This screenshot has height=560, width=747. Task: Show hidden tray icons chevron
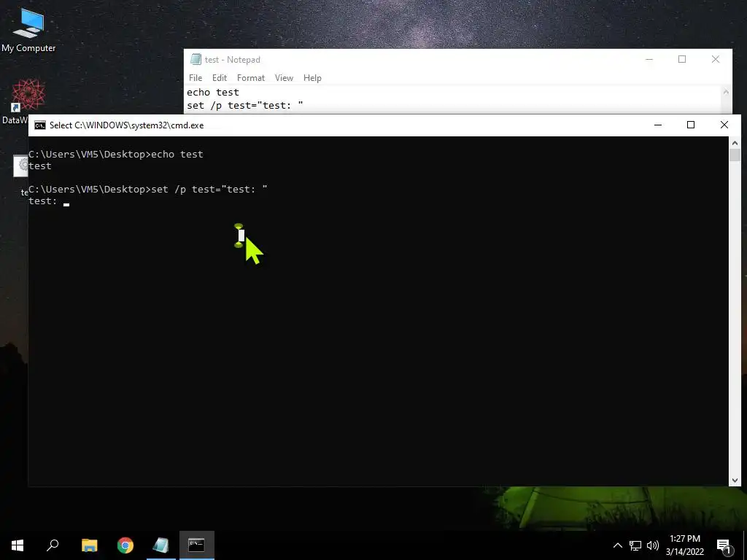[x=617, y=545]
